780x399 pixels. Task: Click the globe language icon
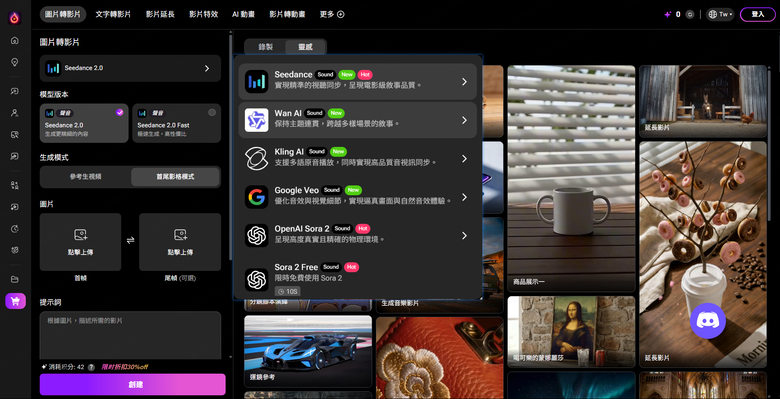pos(712,14)
